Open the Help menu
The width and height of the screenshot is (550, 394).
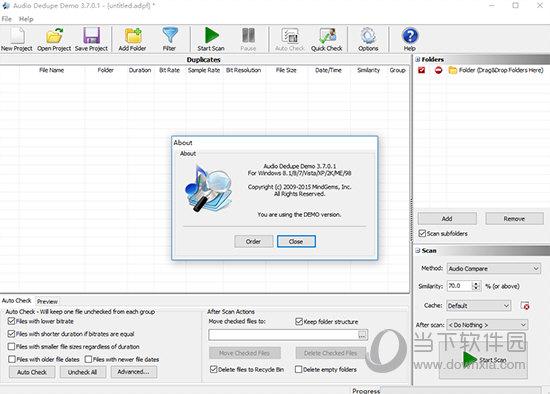tap(26, 19)
